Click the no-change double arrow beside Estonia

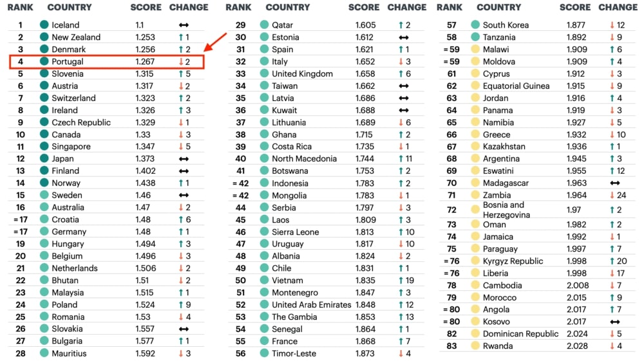tap(404, 37)
